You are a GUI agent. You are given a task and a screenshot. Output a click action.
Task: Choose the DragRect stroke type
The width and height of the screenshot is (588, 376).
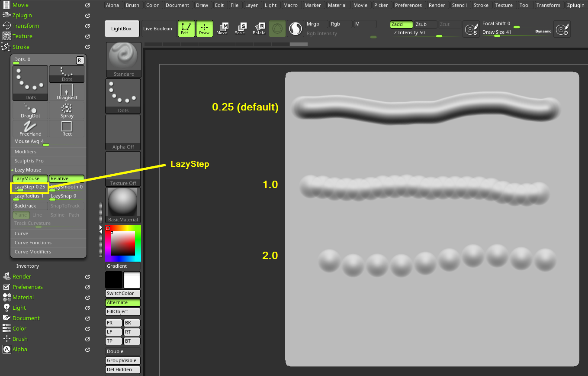67,92
